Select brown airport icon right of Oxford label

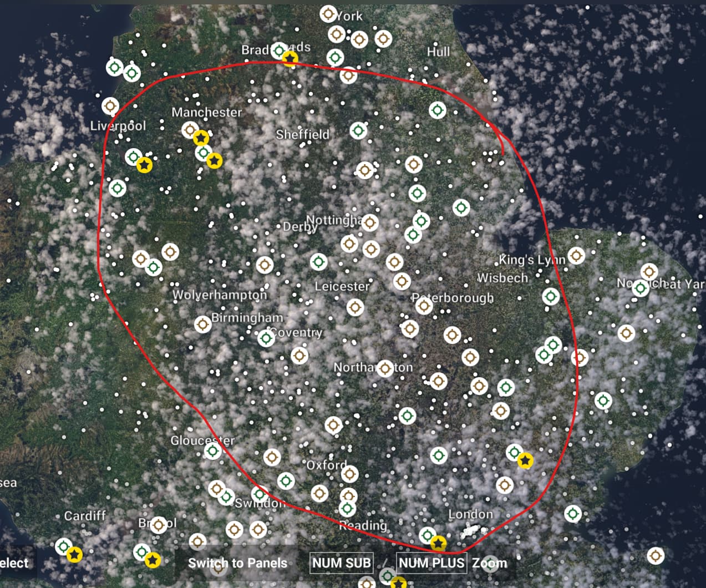349,474
